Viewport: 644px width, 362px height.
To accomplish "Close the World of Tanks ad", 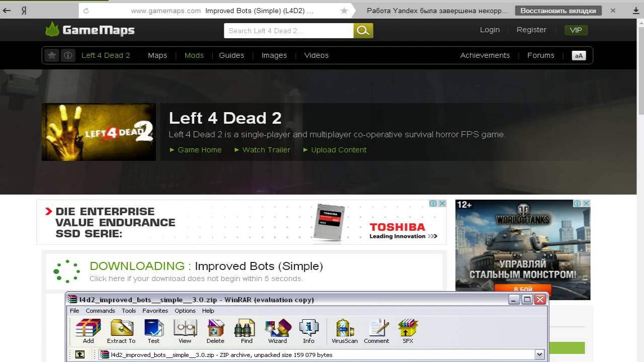I will [x=586, y=204].
